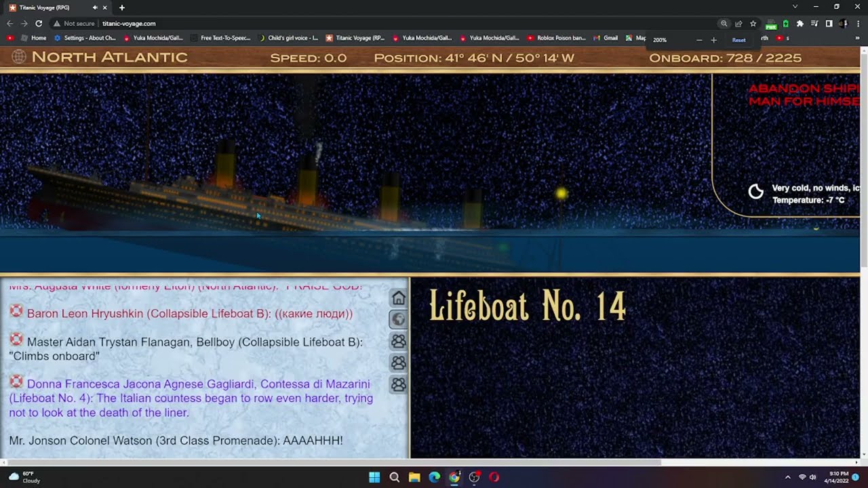Open taskbar Search

[394, 477]
